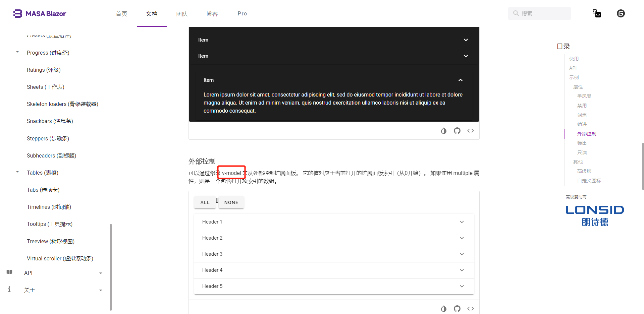Click the book icon next to API
644x314 pixels.
point(9,272)
